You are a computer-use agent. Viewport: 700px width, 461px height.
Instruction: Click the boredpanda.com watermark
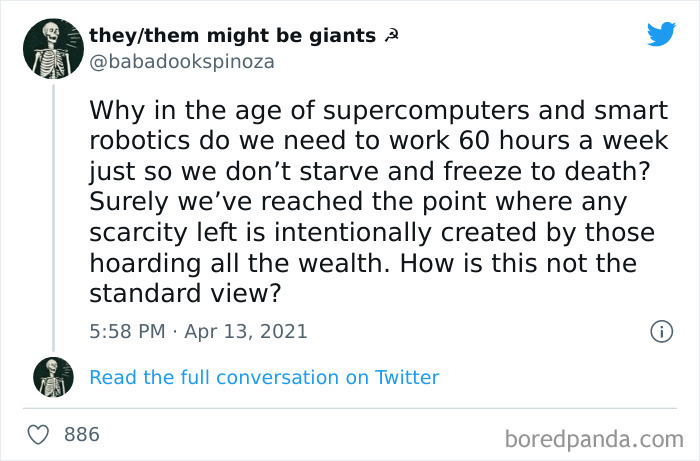point(594,437)
